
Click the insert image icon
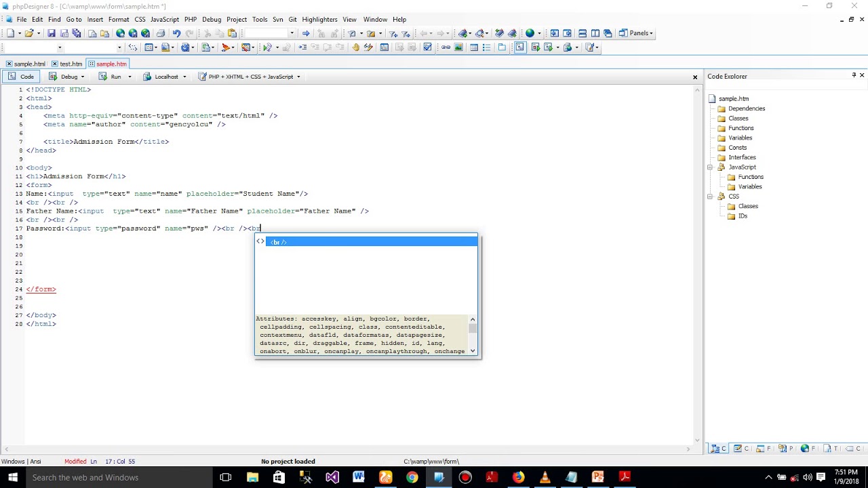point(458,47)
